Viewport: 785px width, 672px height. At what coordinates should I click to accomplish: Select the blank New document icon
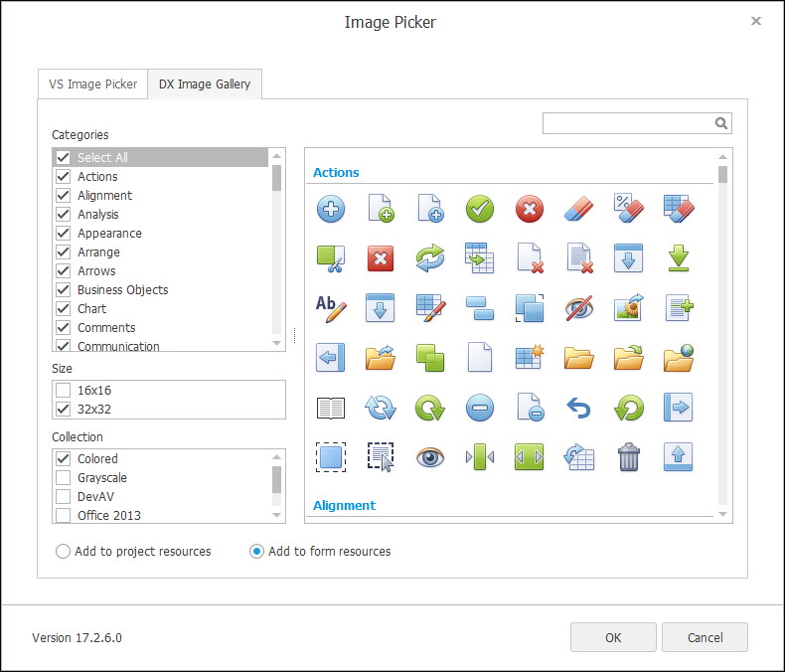tap(480, 358)
